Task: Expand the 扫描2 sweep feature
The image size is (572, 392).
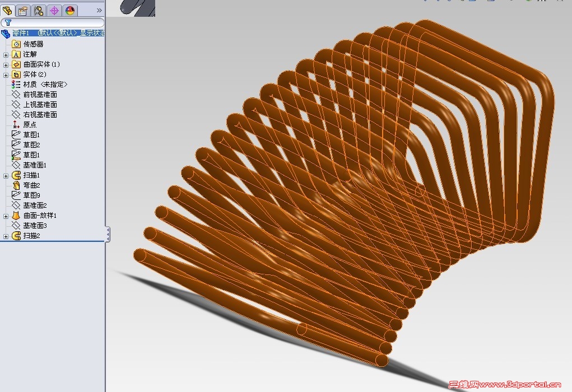Action: (6, 236)
